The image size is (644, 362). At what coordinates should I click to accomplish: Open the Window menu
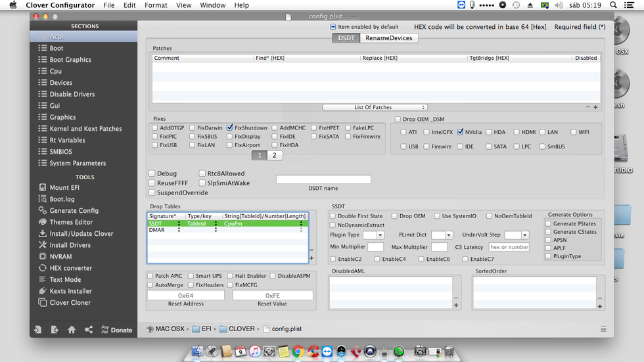click(212, 5)
